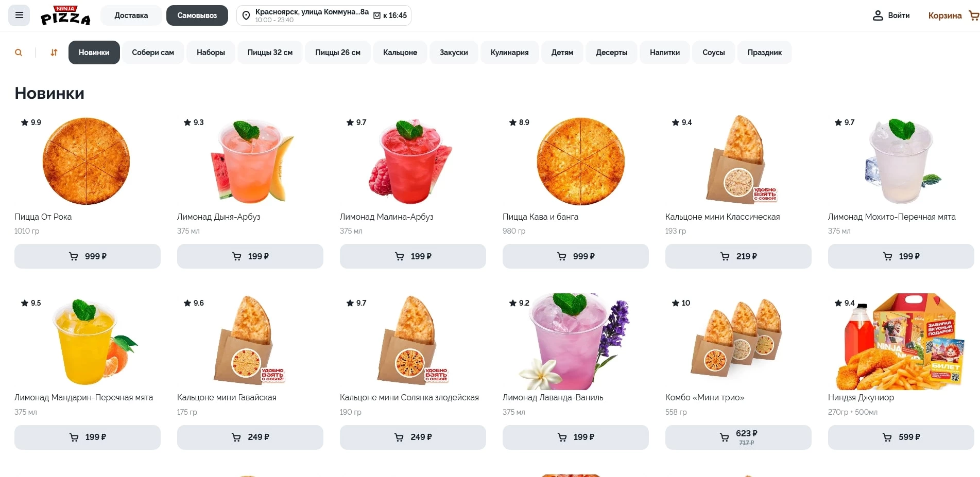Expand the Красноярск address selector
The height and width of the screenshot is (477, 980).
312,15
